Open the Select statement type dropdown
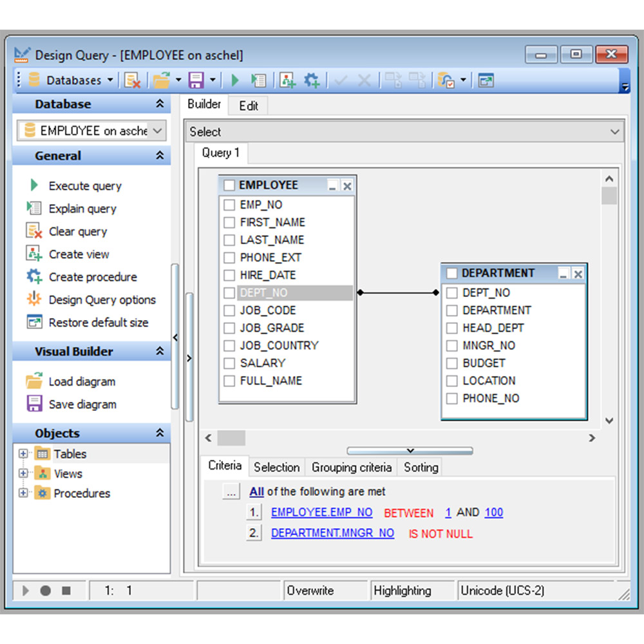Screen dimensions: 644x644 (404, 131)
